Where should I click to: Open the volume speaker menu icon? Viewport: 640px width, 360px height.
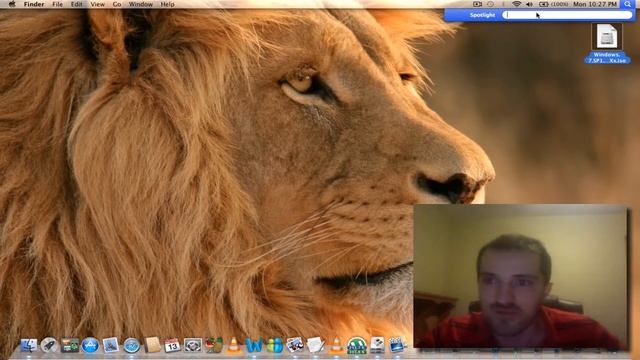[529, 4]
